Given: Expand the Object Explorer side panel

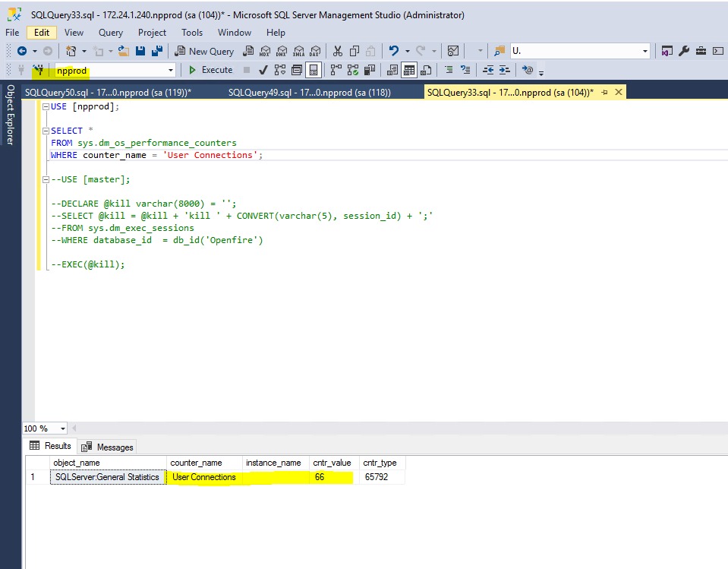Looking at the screenshot, I should pos(10,115).
